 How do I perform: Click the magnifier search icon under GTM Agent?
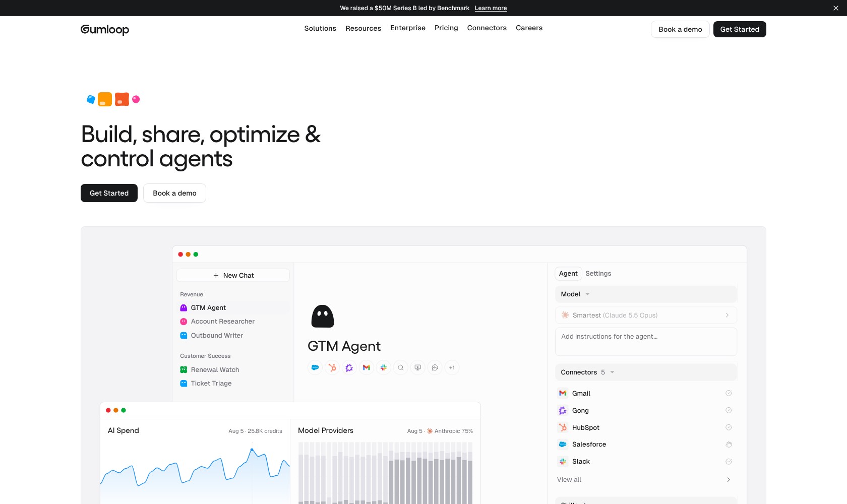point(401,367)
